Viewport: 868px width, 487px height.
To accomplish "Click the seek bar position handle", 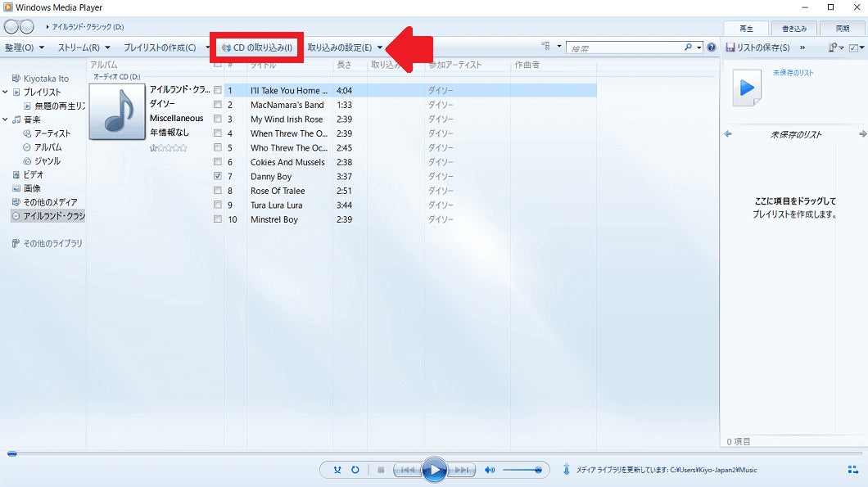I will 11,453.
